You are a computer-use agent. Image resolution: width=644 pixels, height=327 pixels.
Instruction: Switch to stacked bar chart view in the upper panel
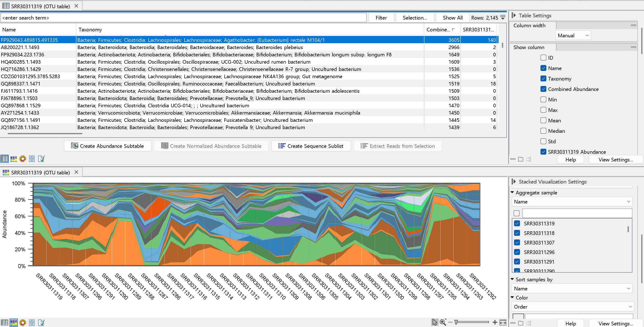tap(13, 159)
